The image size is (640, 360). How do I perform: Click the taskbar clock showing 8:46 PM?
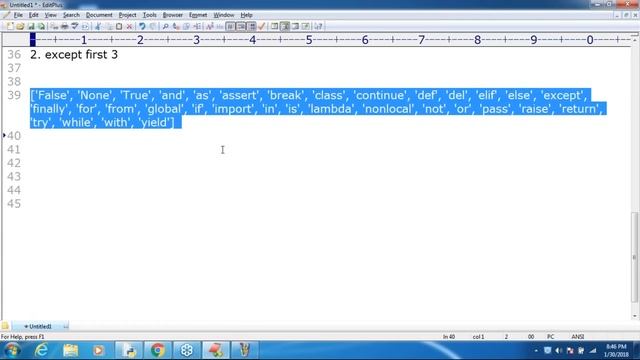(616, 351)
